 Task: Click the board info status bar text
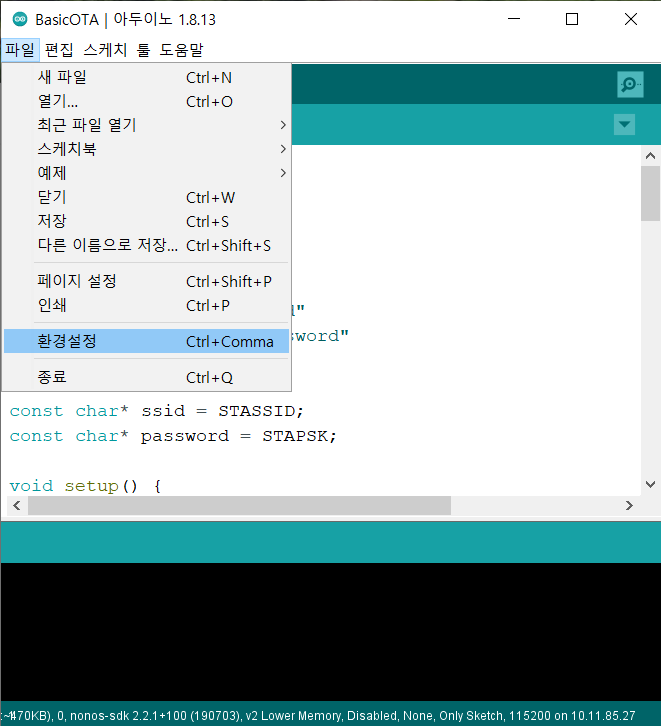pos(318,716)
